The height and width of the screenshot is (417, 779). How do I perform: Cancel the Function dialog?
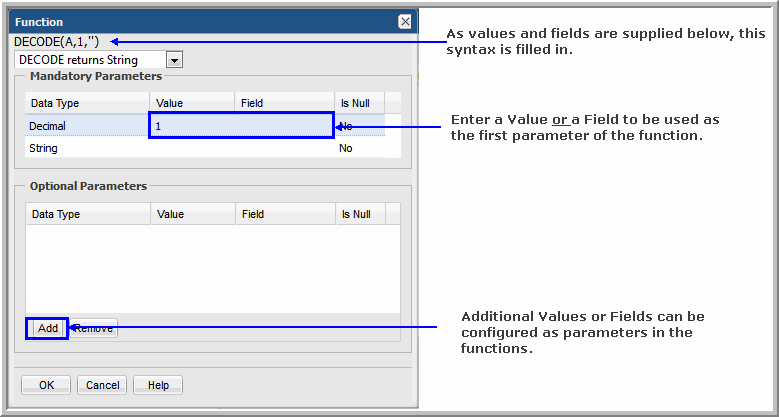pos(103,385)
